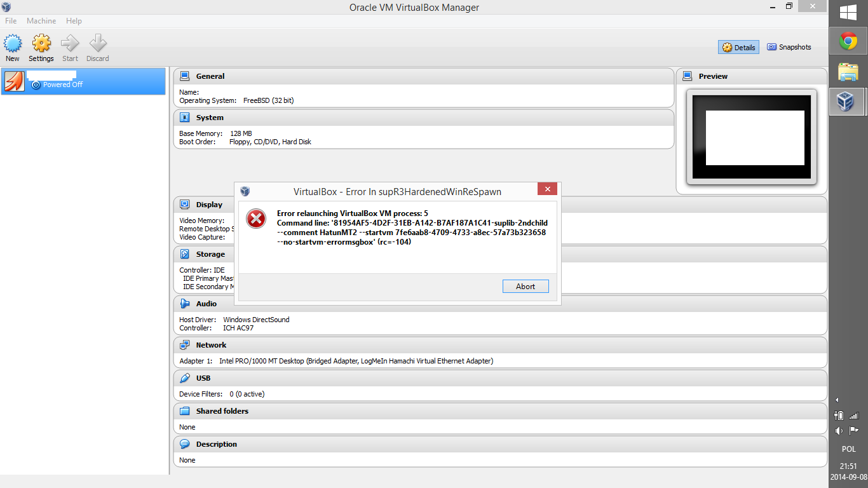
Task: Click the System section header
Action: pos(423,118)
